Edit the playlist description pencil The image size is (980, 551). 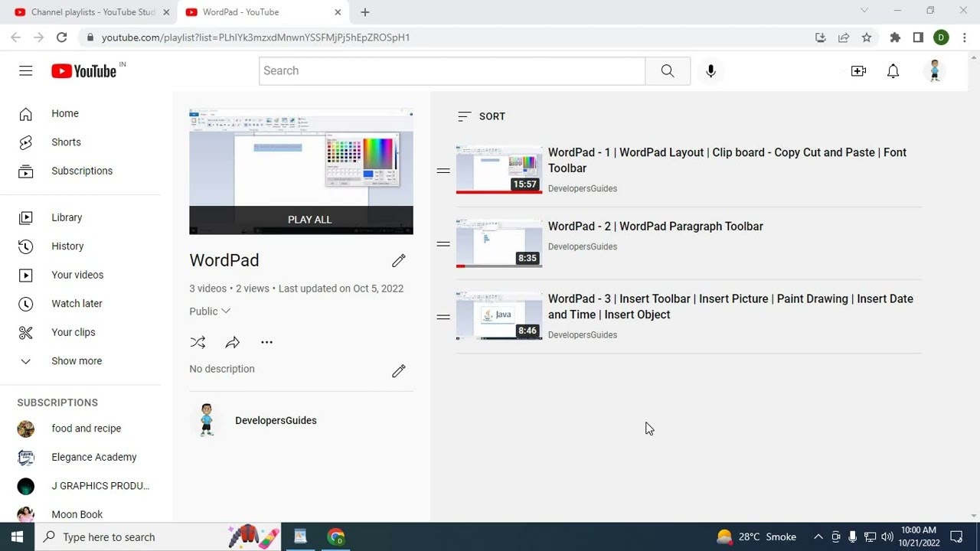coord(399,371)
